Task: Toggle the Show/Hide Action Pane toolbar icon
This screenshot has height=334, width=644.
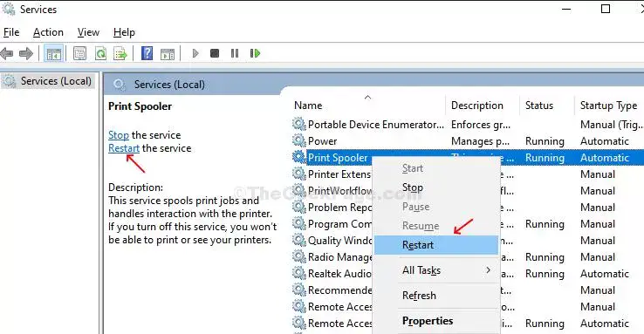Action: click(x=168, y=53)
